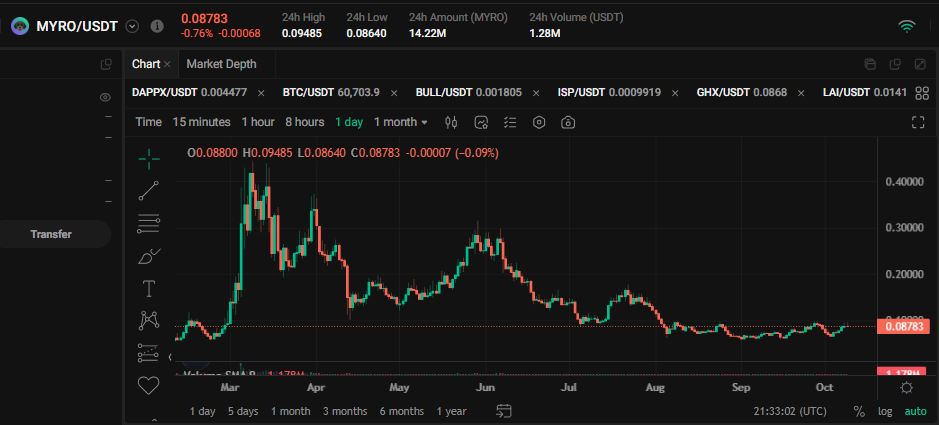
Task: Close the Chart tab
Action: [x=167, y=64]
